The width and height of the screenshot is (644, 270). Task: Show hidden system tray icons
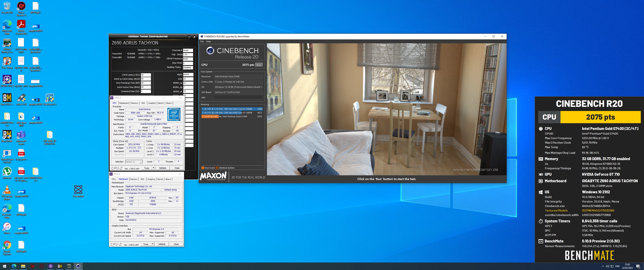tap(603, 266)
